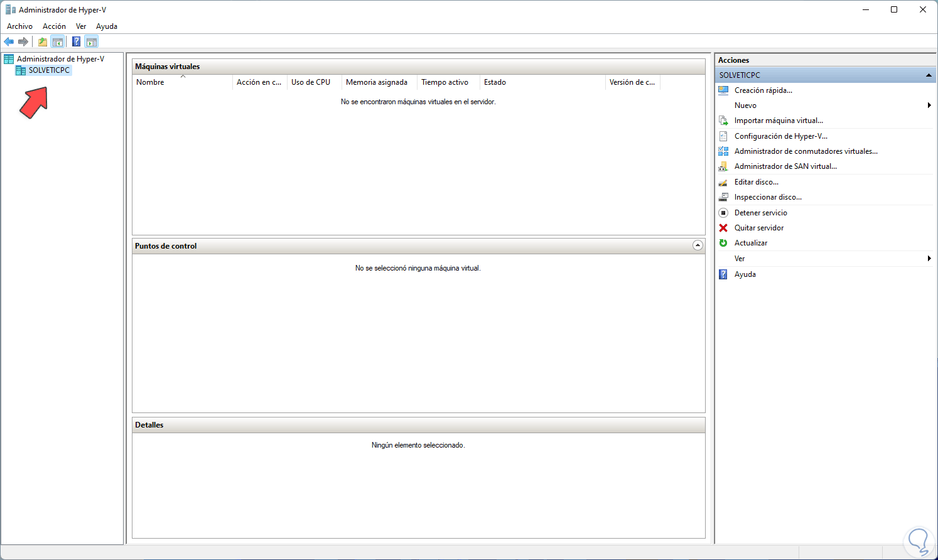This screenshot has width=938, height=560.
Task: Click the Acciones pane title
Action: tap(734, 60)
